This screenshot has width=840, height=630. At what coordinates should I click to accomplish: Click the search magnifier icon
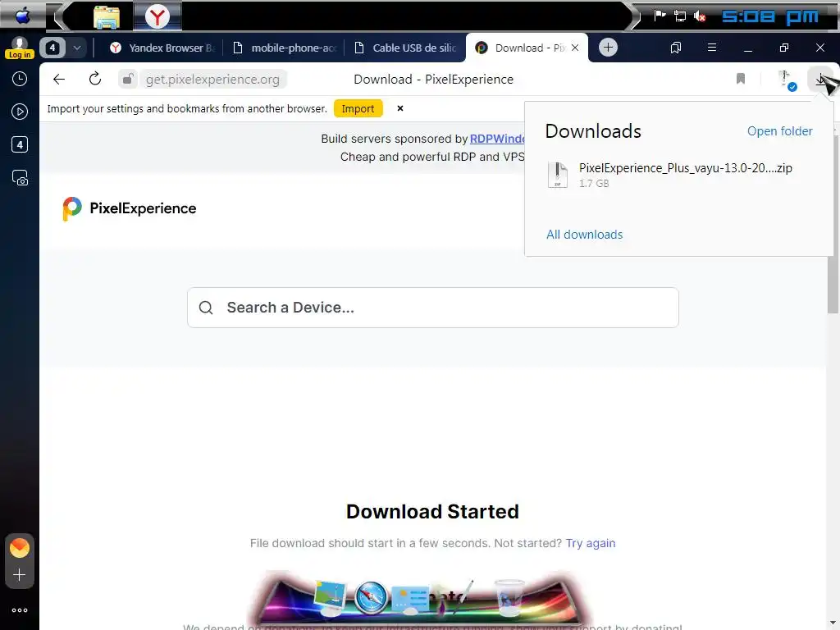206,308
